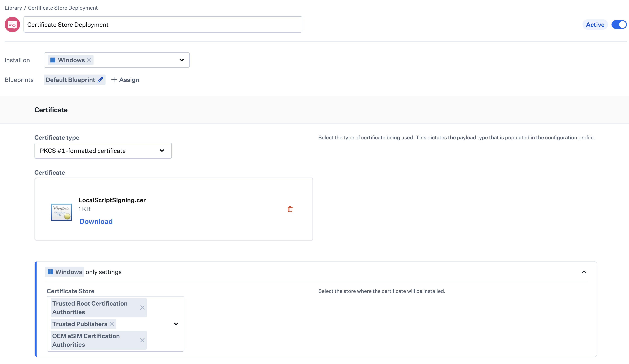The width and height of the screenshot is (629, 364).
Task: Click the Windows logo in only settings header
Action: [50, 272]
